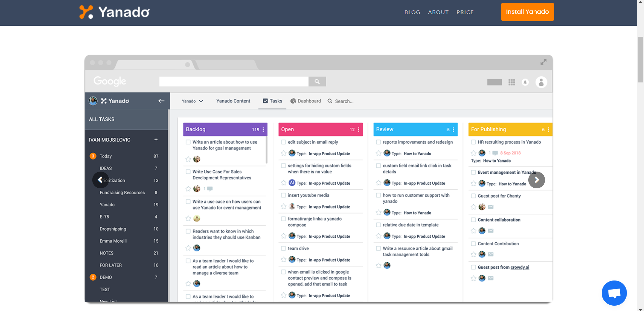
Task: Click the Google search magnifier button
Action: point(317,81)
